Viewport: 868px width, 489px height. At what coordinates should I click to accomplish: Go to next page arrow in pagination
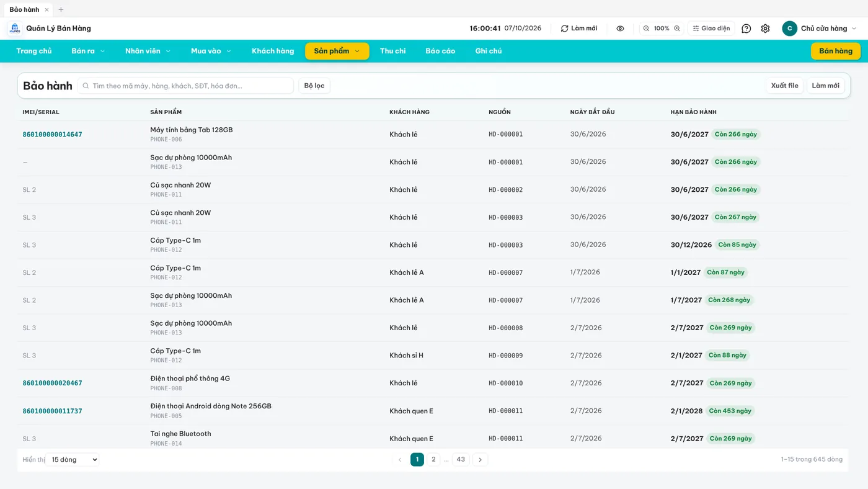pyautogui.click(x=480, y=460)
